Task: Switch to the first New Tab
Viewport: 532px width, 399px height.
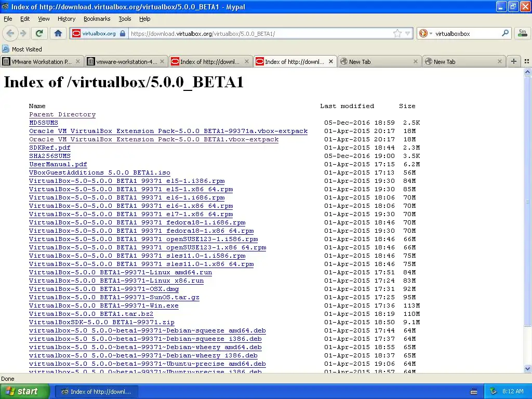Action: (x=379, y=61)
